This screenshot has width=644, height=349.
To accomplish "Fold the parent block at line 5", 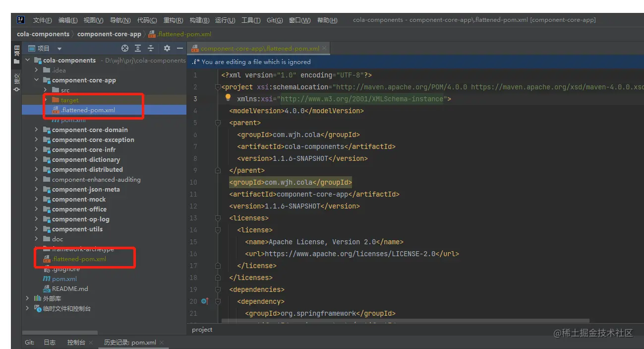I will 218,123.
